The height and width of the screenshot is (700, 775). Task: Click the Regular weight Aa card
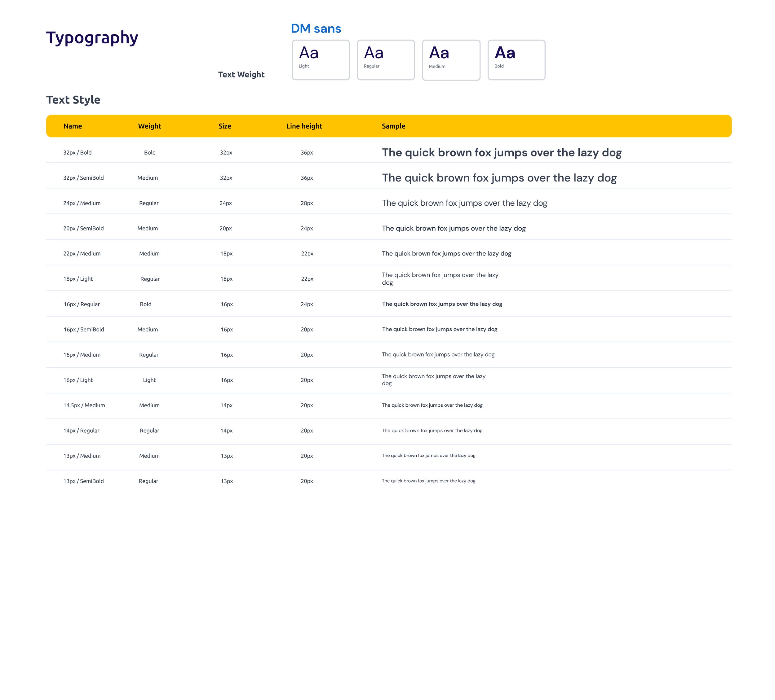coord(386,60)
